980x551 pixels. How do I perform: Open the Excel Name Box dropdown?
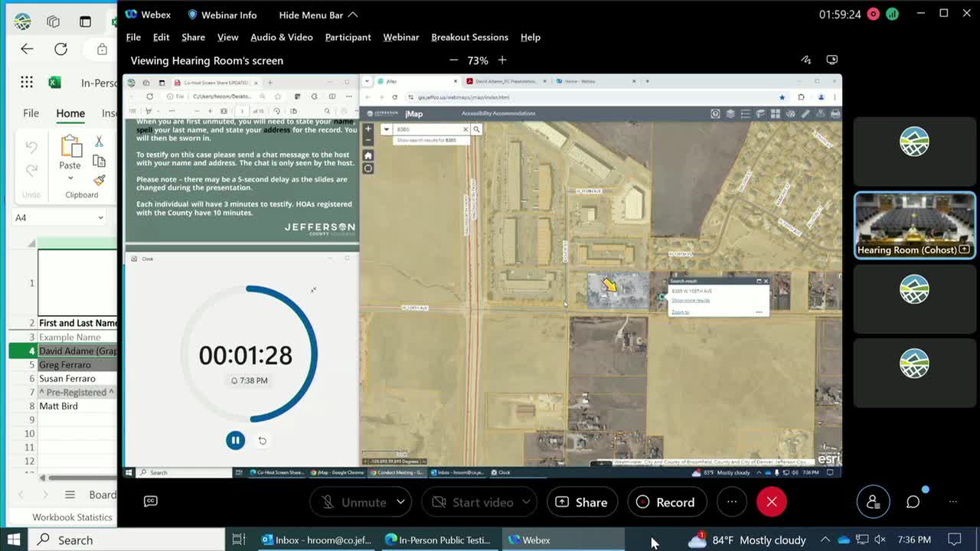coord(100,218)
